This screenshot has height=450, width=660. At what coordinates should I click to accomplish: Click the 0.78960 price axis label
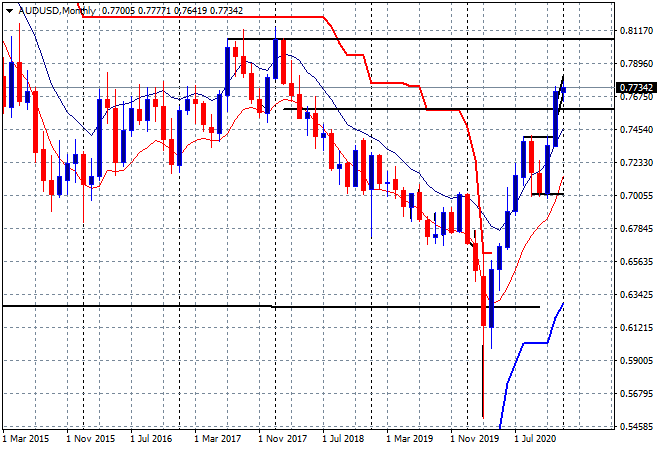[636, 64]
